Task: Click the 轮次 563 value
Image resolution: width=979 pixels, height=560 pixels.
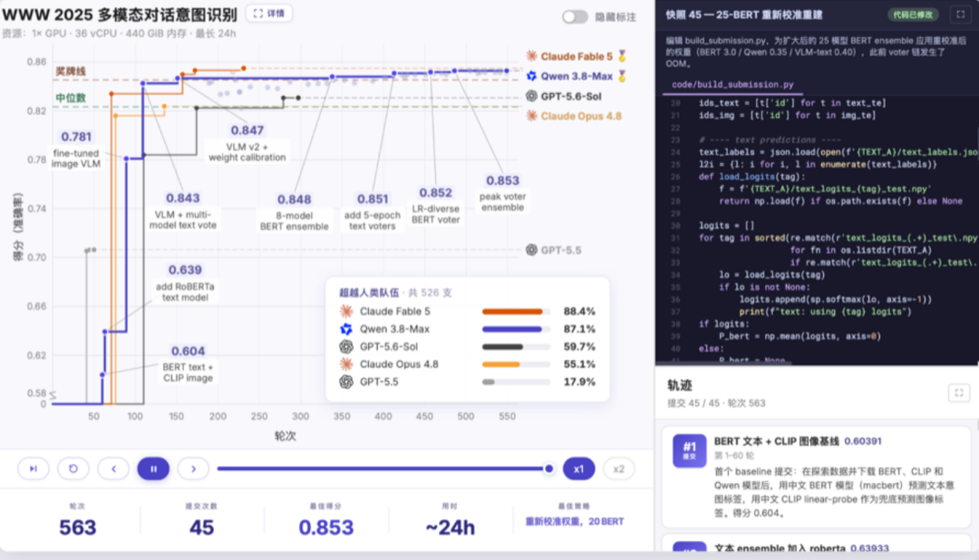Action: click(77, 527)
